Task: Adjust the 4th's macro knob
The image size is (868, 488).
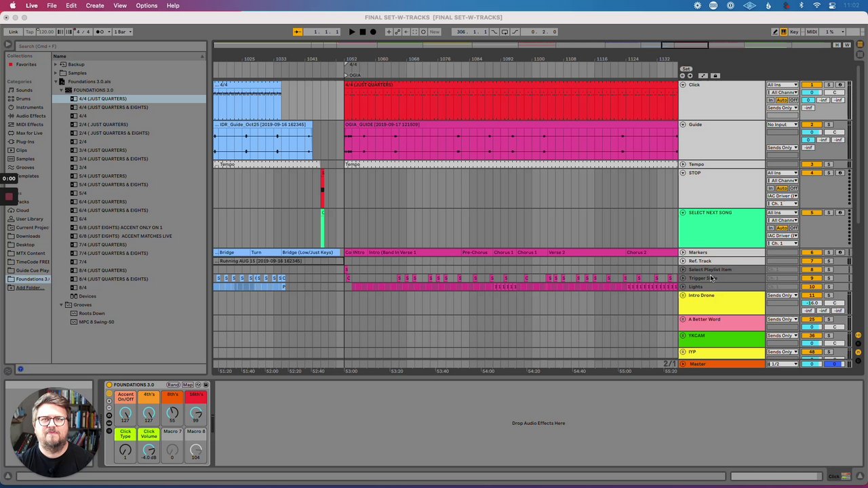Action: (149, 413)
